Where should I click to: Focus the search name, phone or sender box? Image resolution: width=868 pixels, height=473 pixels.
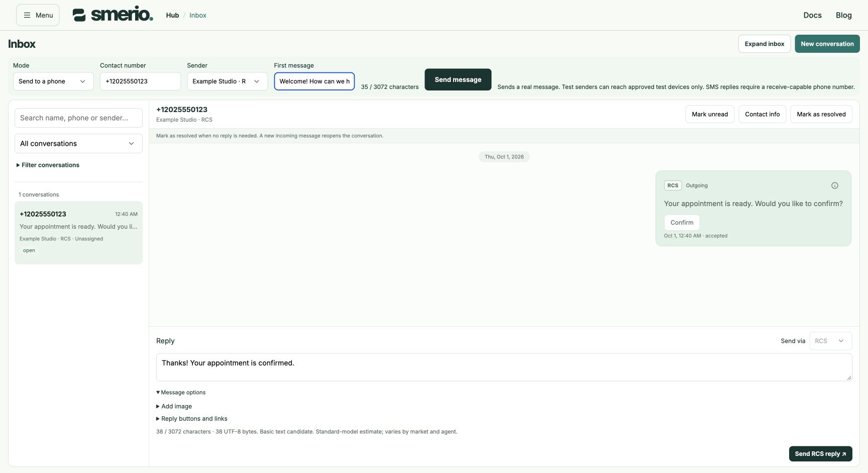[78, 118]
